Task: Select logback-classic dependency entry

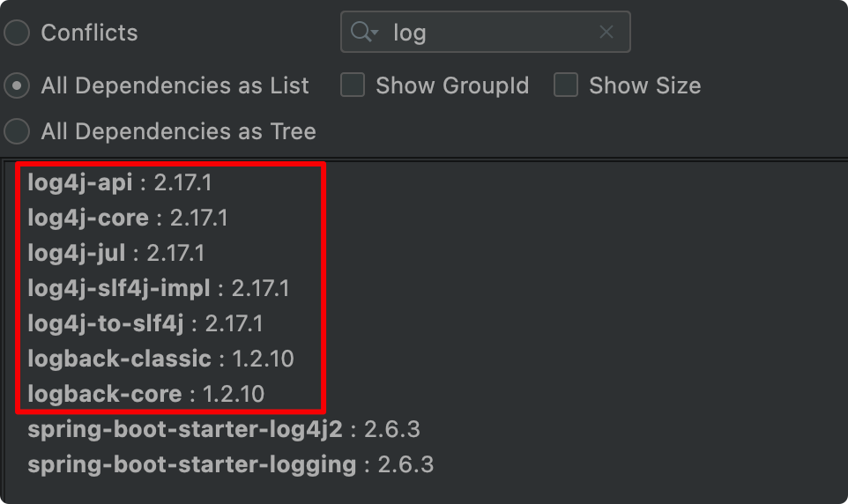Action: tap(160, 359)
